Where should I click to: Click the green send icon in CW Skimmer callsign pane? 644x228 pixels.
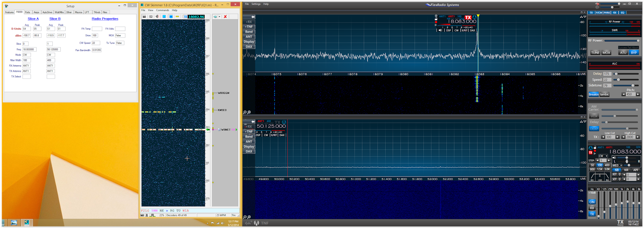tap(215, 17)
